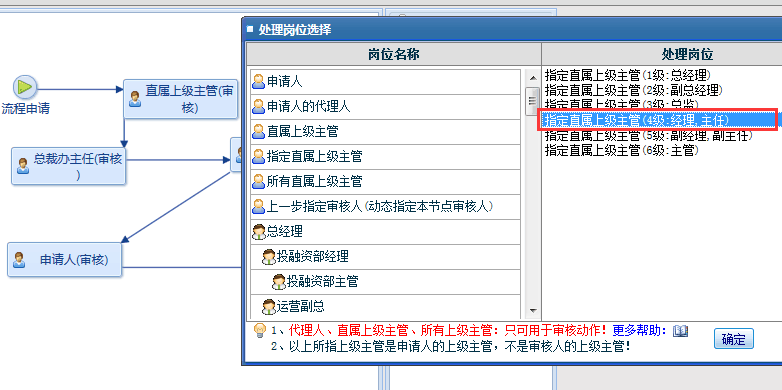Select the 总裁办主任(审核) flow node

[x=68, y=166]
